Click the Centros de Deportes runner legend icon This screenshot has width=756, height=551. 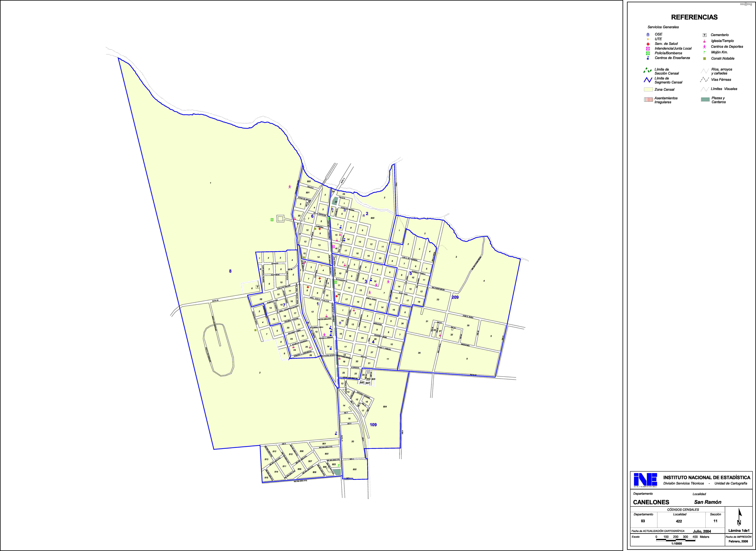704,47
